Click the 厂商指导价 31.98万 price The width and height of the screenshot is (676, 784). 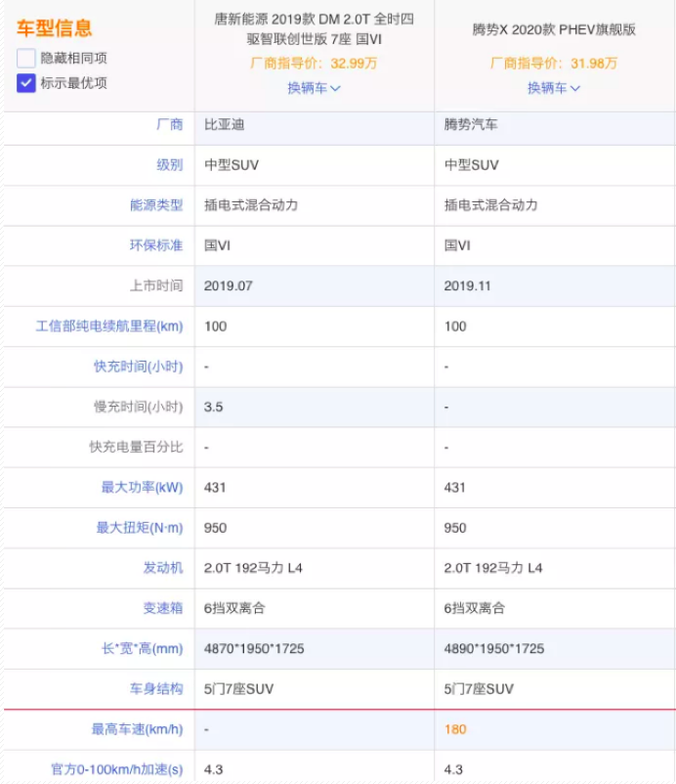click(x=554, y=64)
